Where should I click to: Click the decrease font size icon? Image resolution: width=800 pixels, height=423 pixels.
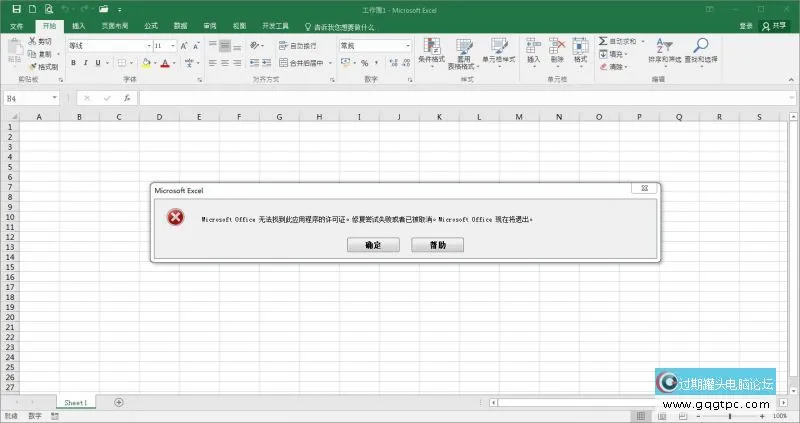point(196,46)
